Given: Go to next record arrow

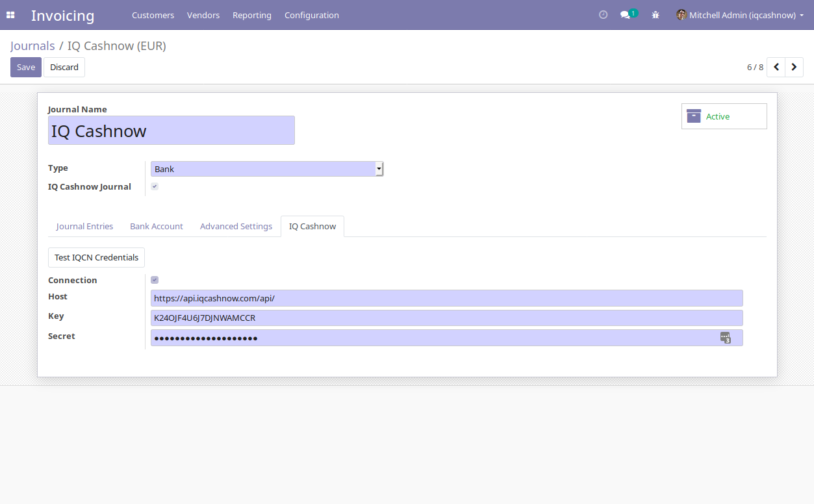Looking at the screenshot, I should click(x=795, y=67).
